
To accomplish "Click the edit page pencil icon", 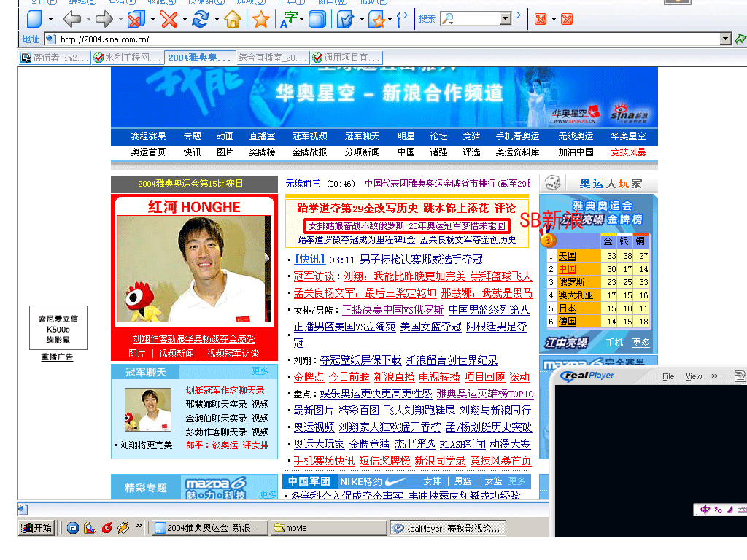I will point(345,19).
